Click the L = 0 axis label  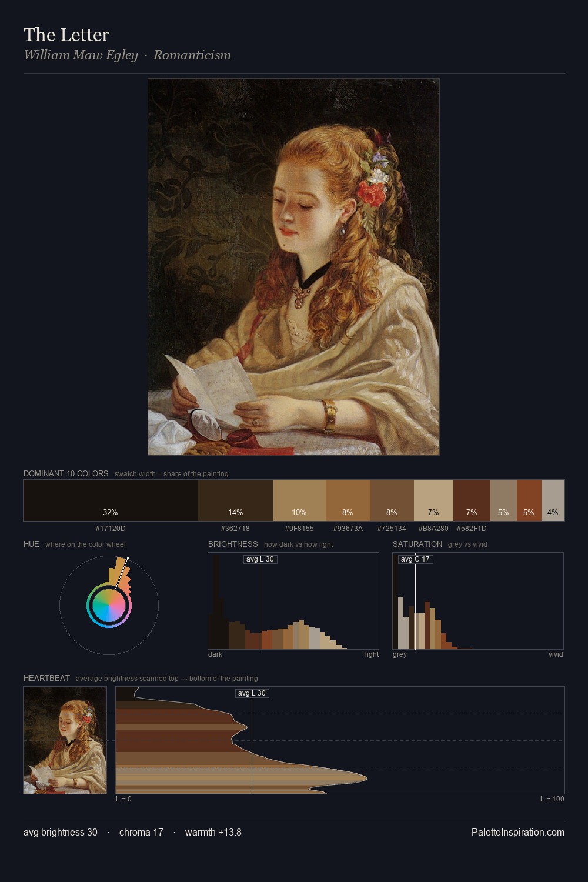[123, 799]
